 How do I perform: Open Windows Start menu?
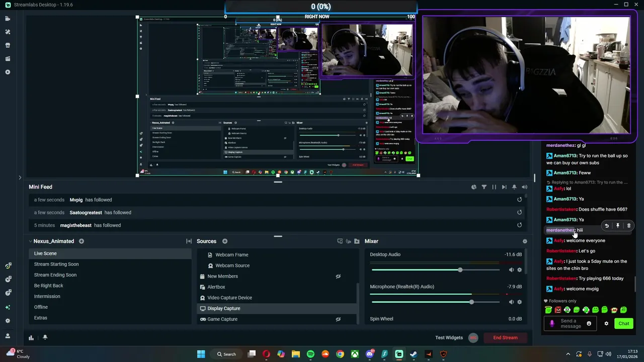point(201,354)
